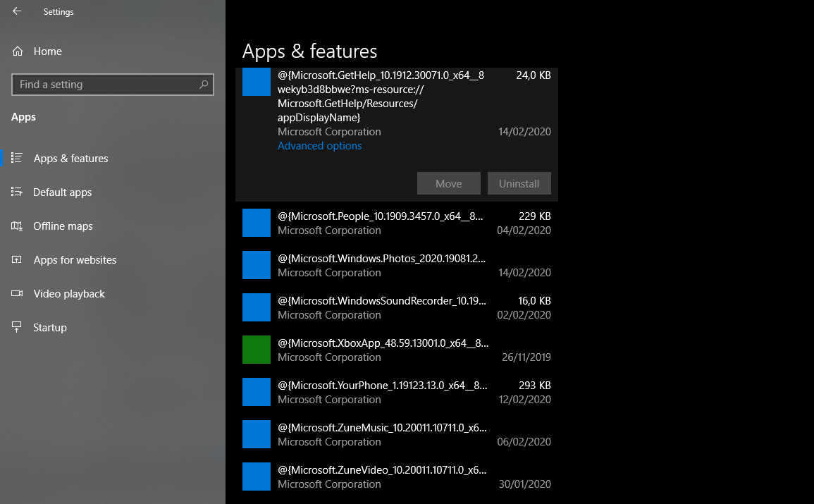Viewport: 814px width, 504px height.
Task: Click the Uninstall button
Action: 519,184
